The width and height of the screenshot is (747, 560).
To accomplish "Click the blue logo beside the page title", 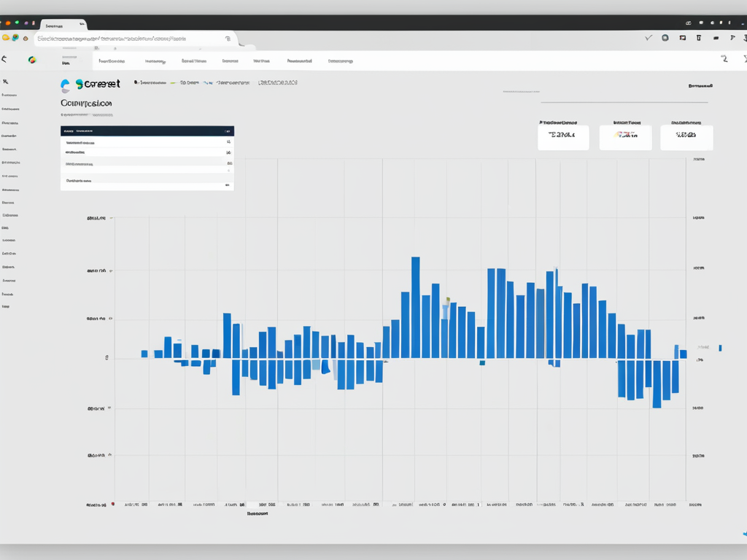I will tap(66, 85).
